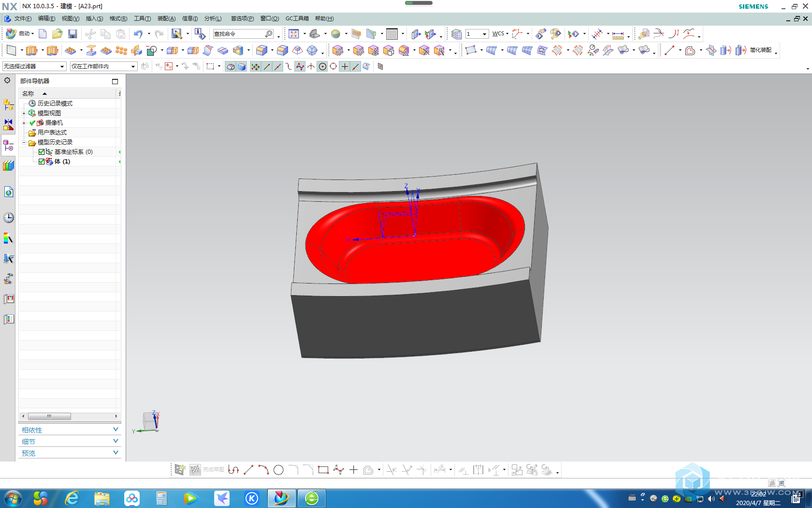Toggle the enable snap point button
Screen dimensions: 812x508
[256, 66]
